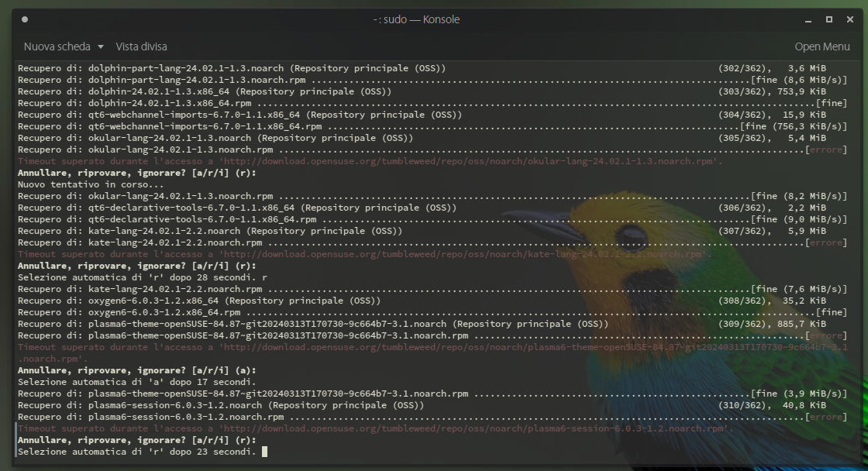Screen dimensions: 868x471
Task: Click the '(310/362)' progress counter
Action: (745, 405)
